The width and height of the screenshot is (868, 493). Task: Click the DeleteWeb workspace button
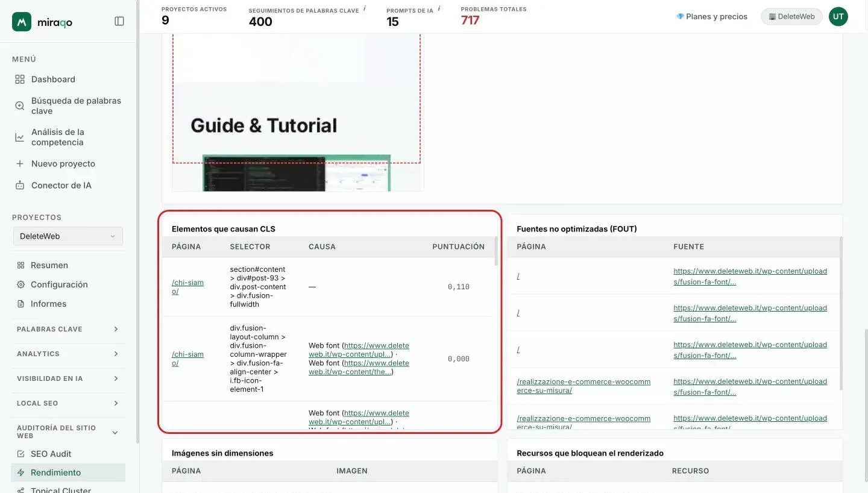791,16
